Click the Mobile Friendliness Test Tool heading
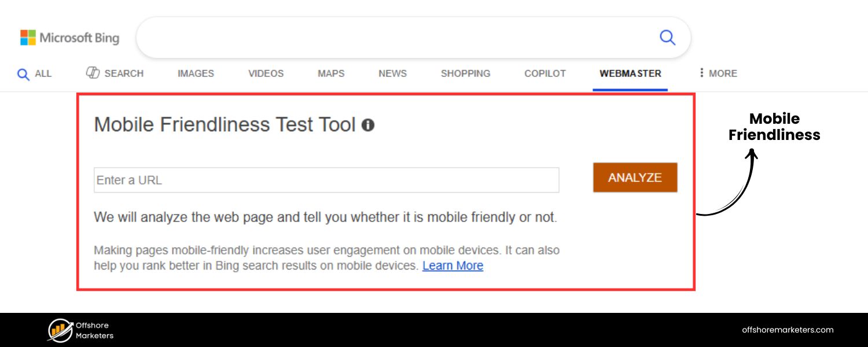The width and height of the screenshot is (868, 347). pos(225,125)
